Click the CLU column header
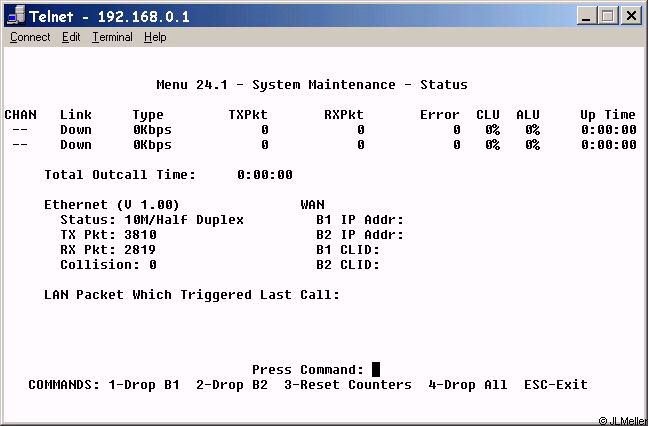 [488, 115]
